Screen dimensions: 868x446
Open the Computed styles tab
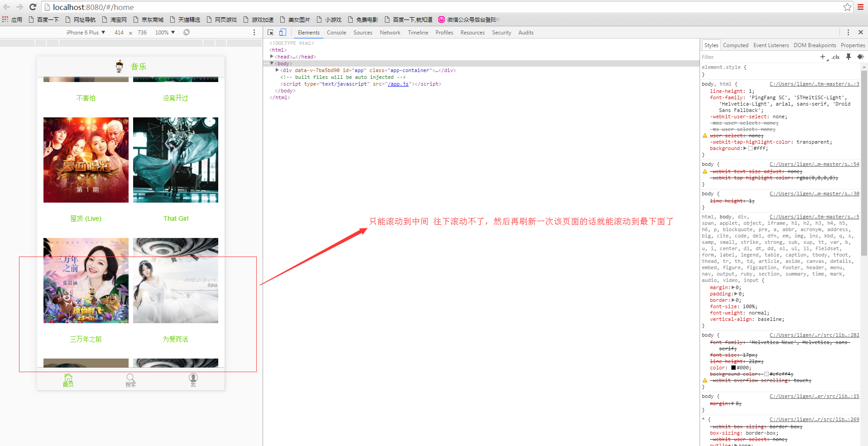point(735,45)
